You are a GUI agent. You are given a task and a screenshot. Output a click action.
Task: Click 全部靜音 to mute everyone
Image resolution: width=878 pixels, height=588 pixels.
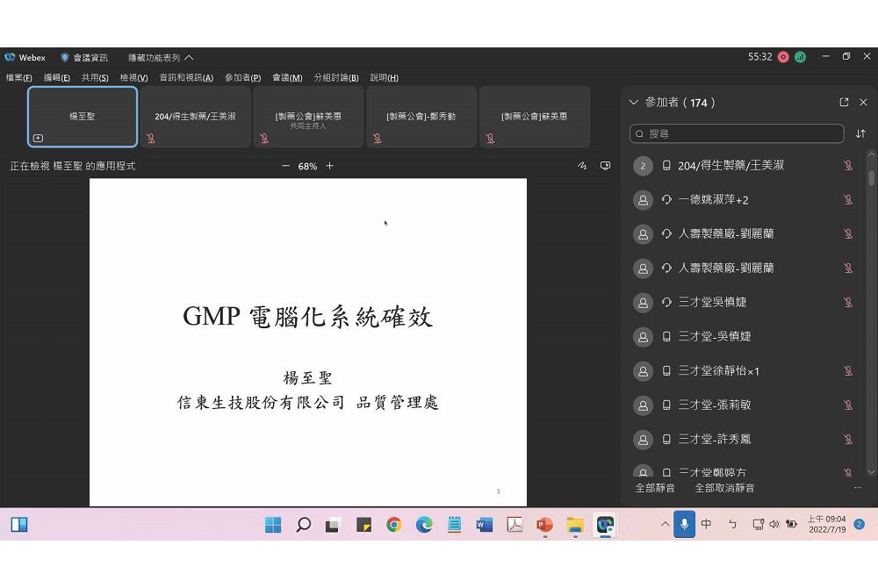655,488
